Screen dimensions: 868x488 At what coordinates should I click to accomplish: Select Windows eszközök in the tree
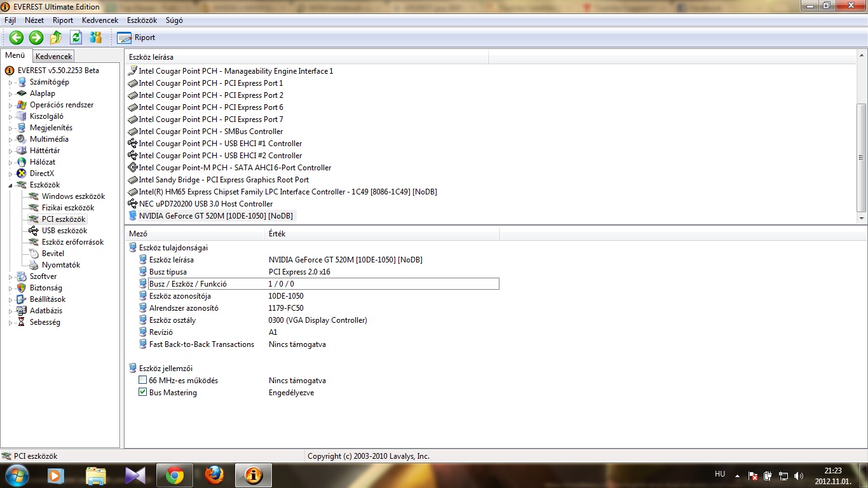73,196
